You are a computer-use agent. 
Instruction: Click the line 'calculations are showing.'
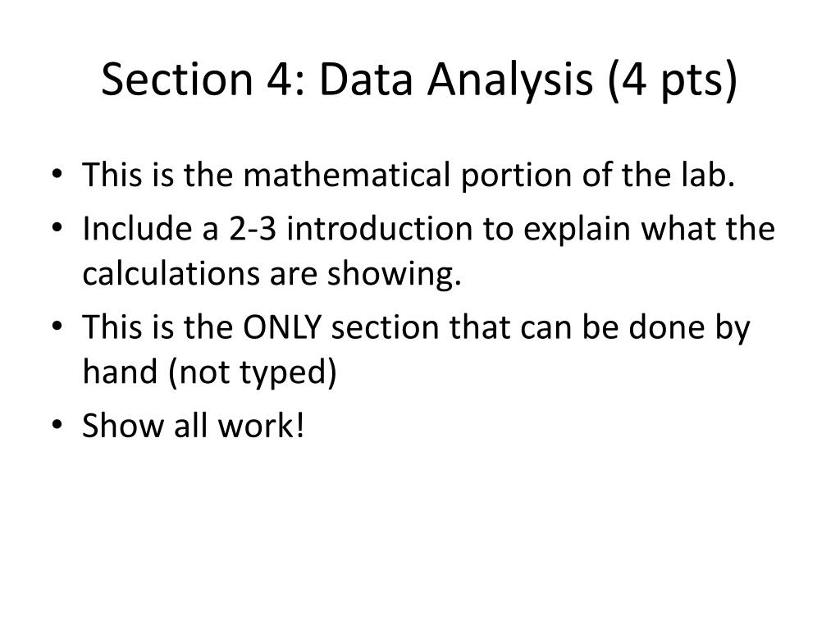(272, 274)
